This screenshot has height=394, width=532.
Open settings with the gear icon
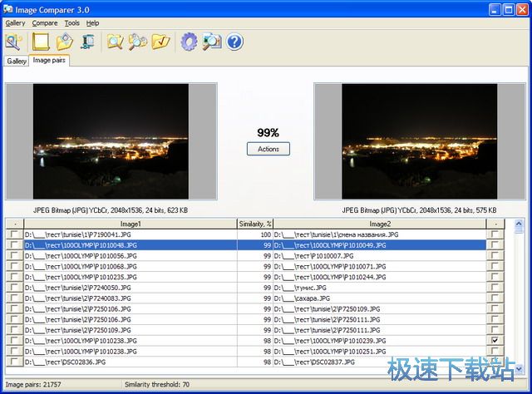click(189, 41)
